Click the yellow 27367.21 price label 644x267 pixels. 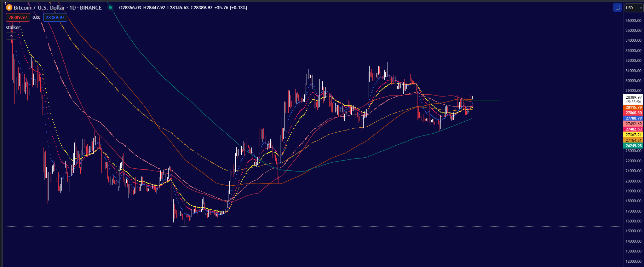pyautogui.click(x=633, y=135)
